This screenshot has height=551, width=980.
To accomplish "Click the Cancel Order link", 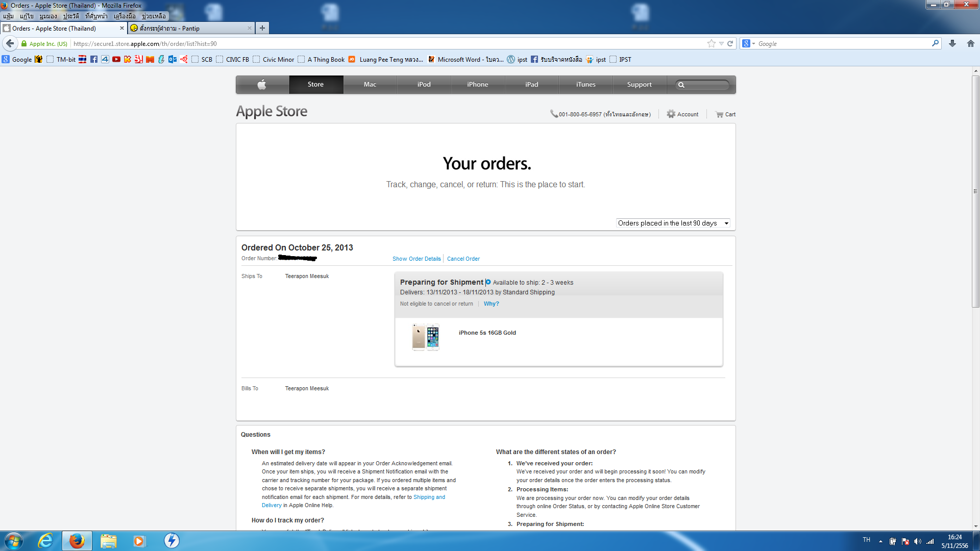I will [463, 259].
